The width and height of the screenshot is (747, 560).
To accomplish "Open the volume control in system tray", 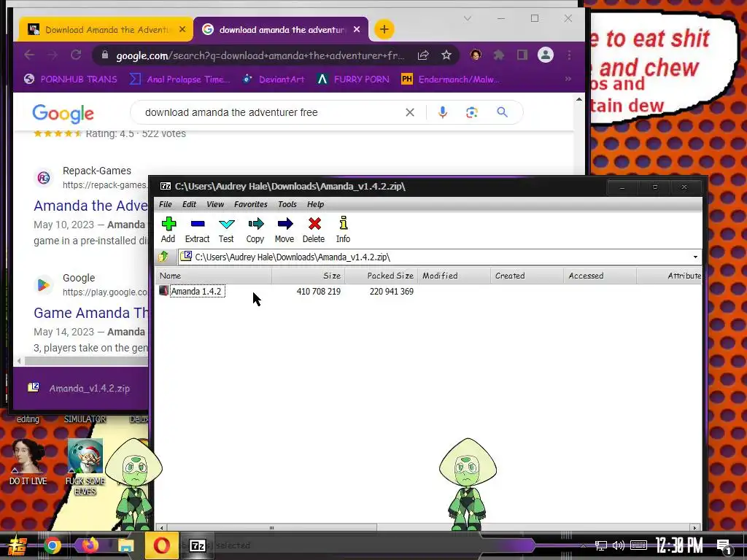I will click(x=619, y=545).
